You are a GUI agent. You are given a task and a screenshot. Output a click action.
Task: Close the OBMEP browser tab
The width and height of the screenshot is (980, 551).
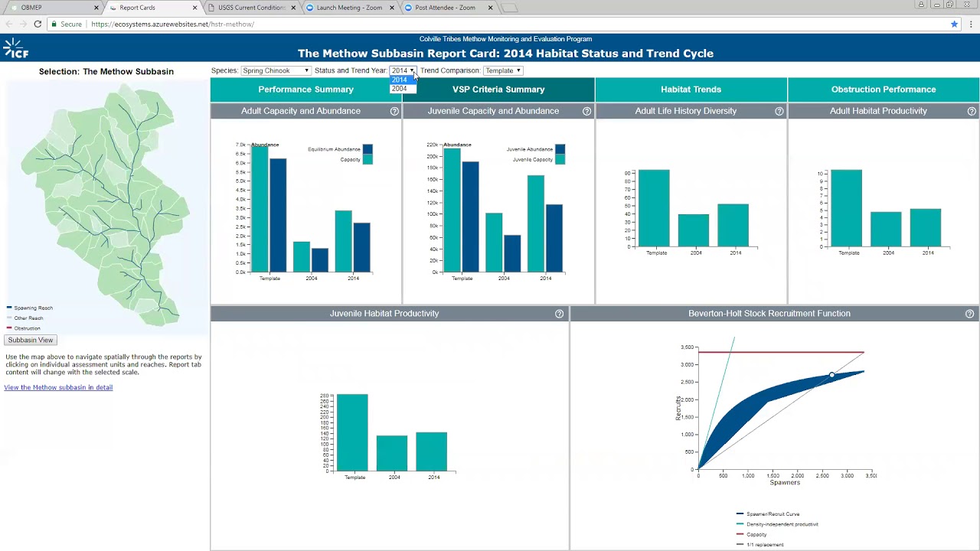point(96,8)
